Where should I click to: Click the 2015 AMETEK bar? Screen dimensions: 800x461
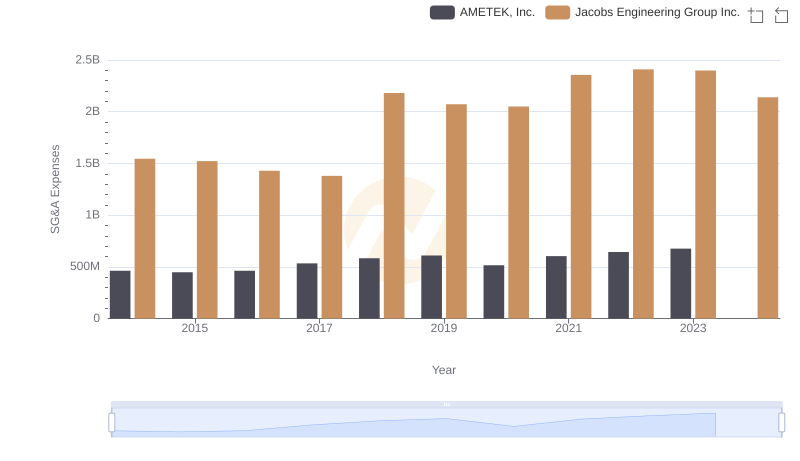pos(183,295)
